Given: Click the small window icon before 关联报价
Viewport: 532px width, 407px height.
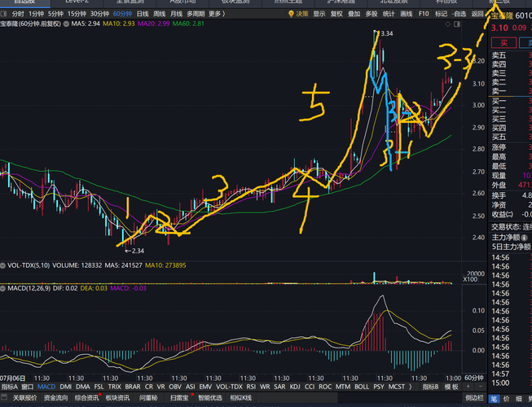Looking at the screenshot, I should coord(4,397).
